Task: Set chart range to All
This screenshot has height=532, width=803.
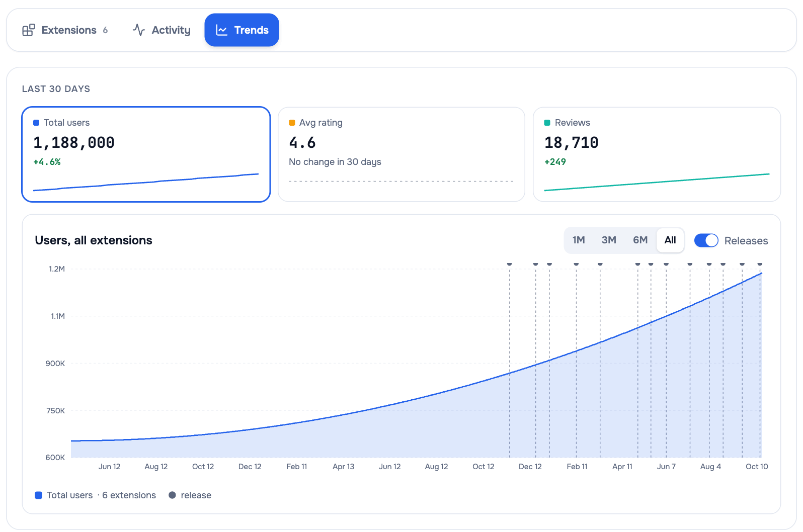Action: pyautogui.click(x=670, y=240)
